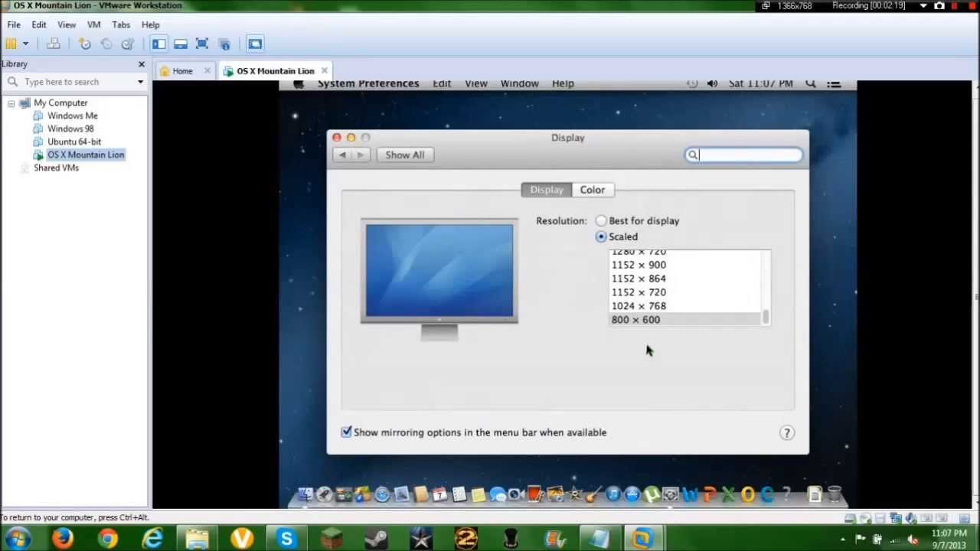Click the Send Ctrl+Alt+Del toolbar icon
Screen dimensions: 980x551
click(x=53, y=44)
